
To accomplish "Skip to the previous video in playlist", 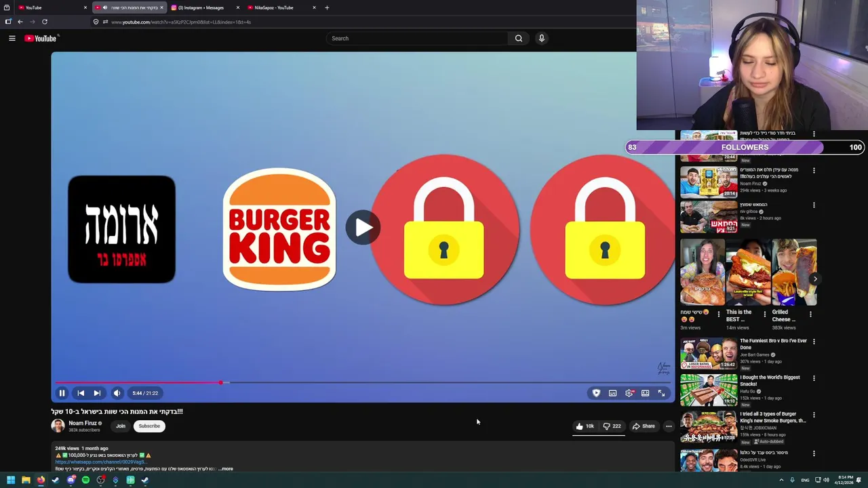I will point(81,393).
